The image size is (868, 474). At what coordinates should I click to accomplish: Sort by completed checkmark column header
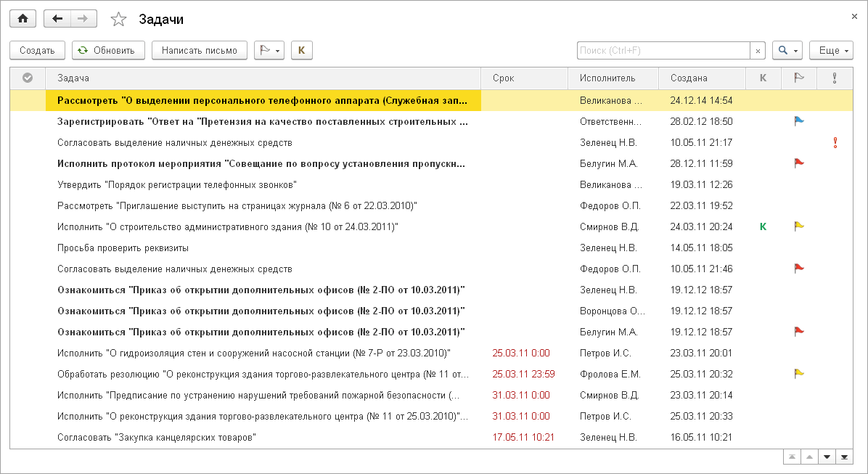click(x=27, y=78)
